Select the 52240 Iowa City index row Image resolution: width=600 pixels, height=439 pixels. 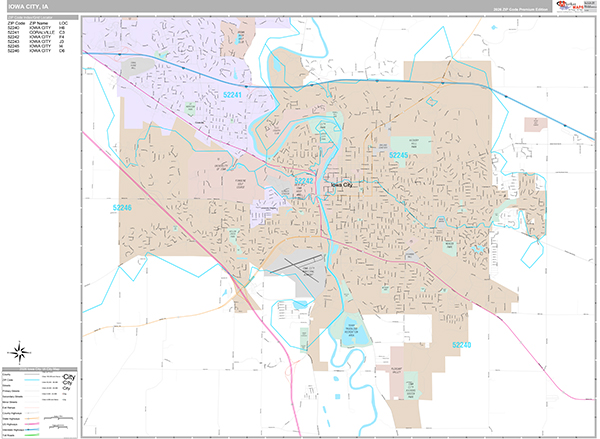tap(40, 26)
